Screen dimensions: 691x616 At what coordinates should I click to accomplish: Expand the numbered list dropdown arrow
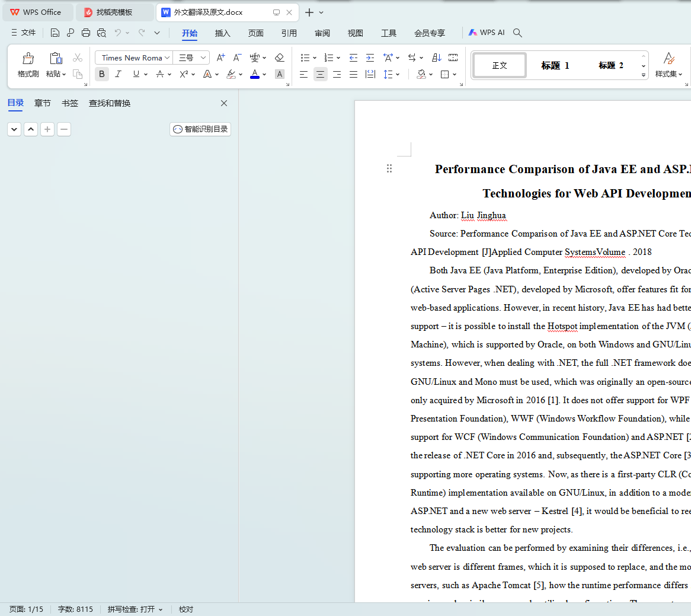tap(338, 58)
